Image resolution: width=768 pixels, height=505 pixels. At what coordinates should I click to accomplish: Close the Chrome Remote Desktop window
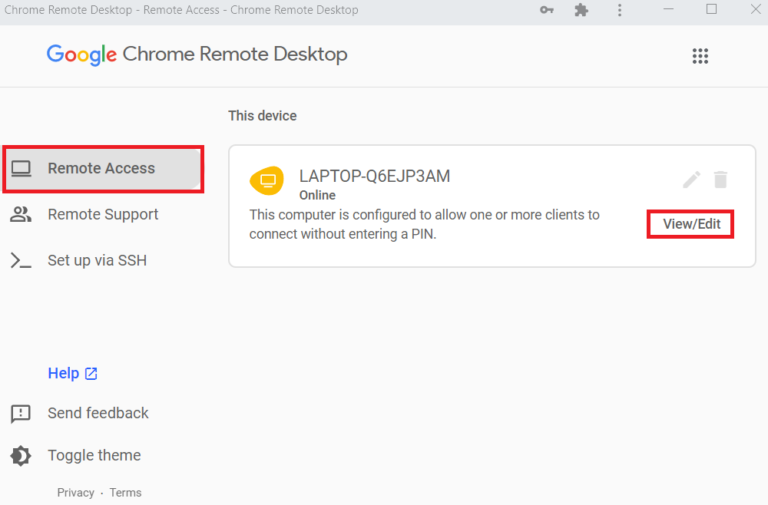(755, 10)
